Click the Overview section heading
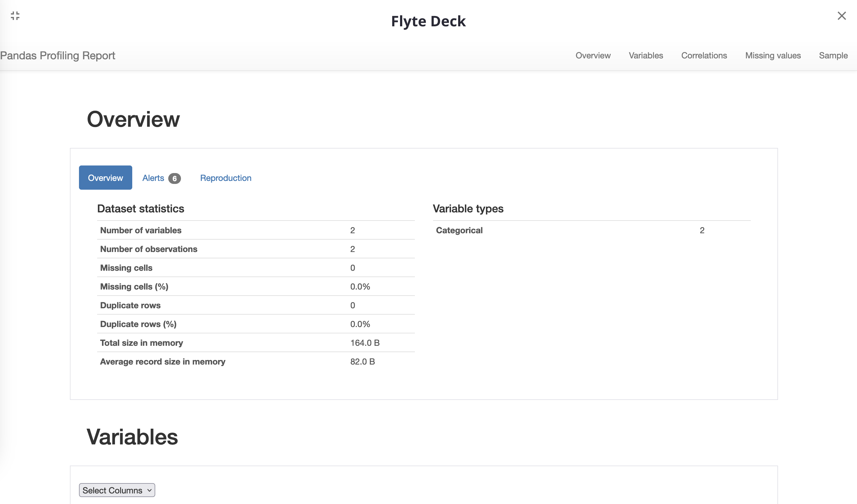 pyautogui.click(x=133, y=119)
